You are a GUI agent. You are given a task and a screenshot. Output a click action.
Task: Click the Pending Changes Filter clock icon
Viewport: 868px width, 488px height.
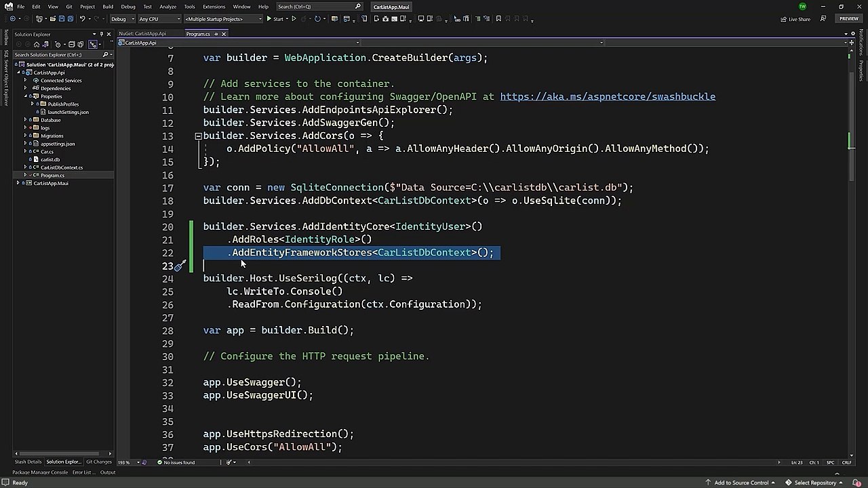58,45
